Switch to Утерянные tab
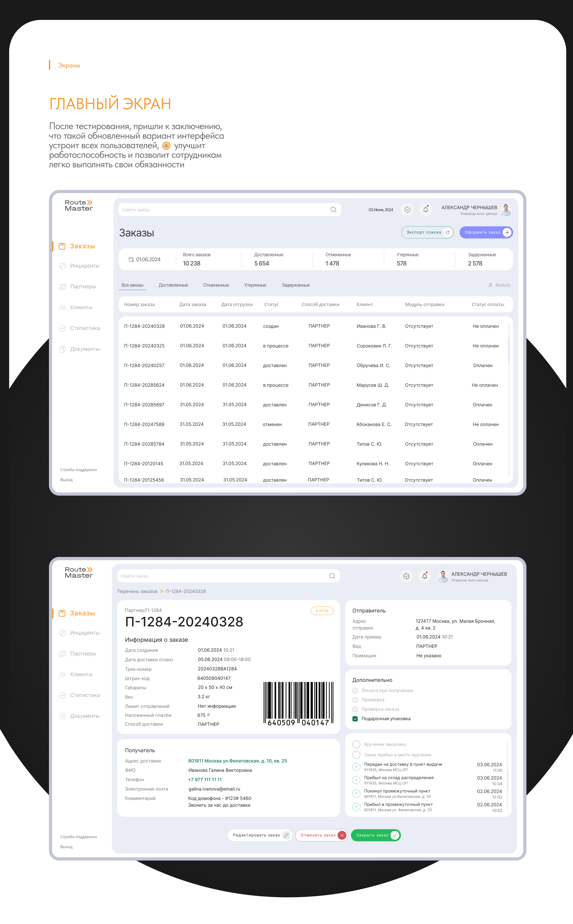This screenshot has height=924, width=573. click(x=255, y=285)
